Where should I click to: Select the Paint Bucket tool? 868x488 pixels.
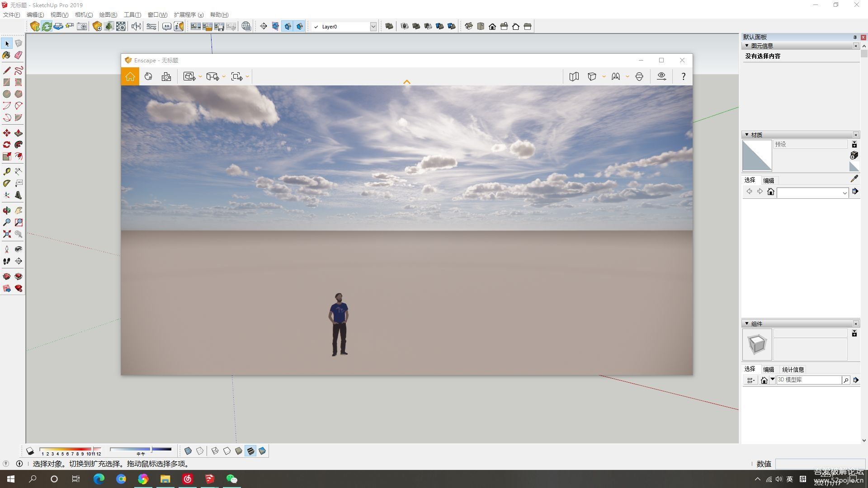tap(7, 55)
